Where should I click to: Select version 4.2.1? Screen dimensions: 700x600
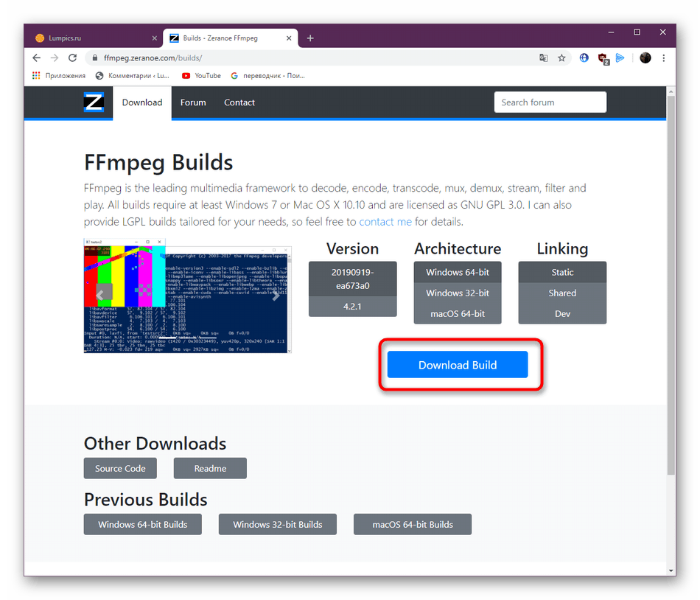[353, 307]
